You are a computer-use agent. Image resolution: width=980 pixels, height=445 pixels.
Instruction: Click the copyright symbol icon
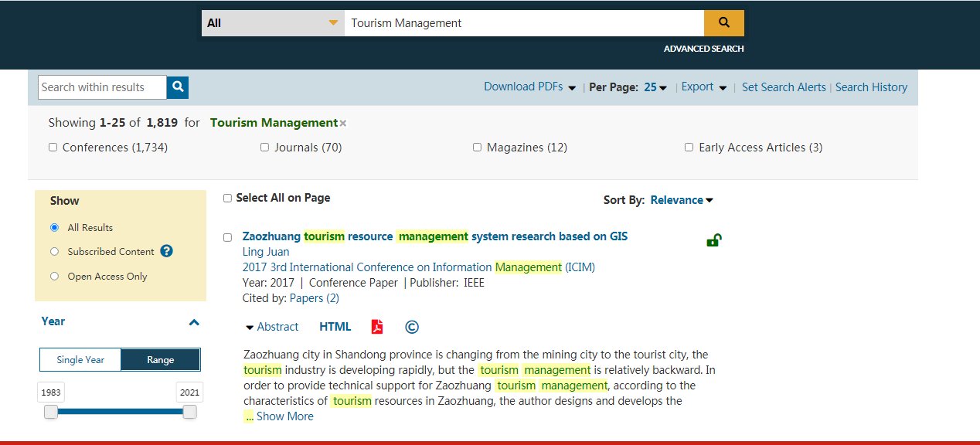point(412,327)
